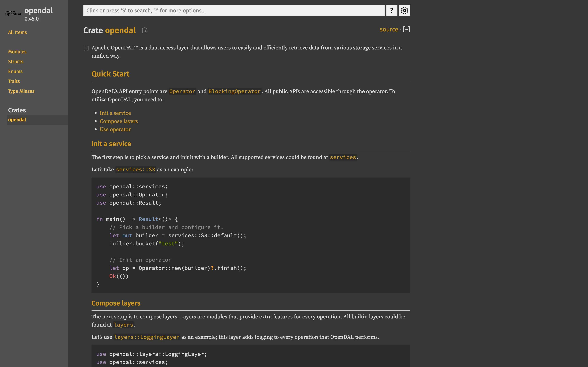The width and height of the screenshot is (588, 367).
Task: Click the Quick Start section anchor heading
Action: [111, 74]
